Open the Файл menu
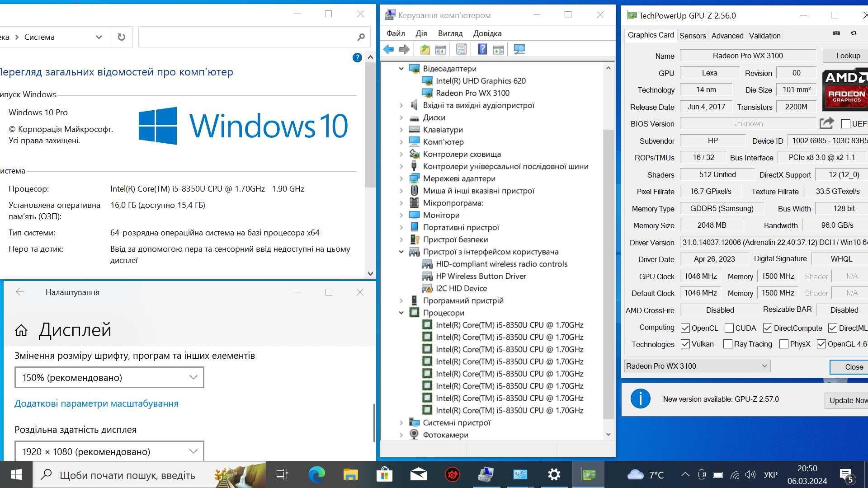This screenshot has width=868, height=488. click(x=396, y=33)
